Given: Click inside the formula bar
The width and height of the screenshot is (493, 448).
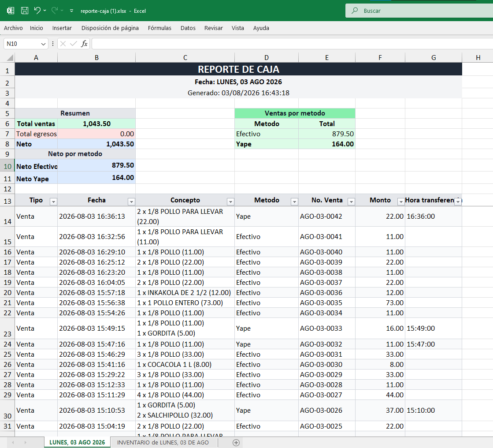Looking at the screenshot, I should tap(293, 44).
